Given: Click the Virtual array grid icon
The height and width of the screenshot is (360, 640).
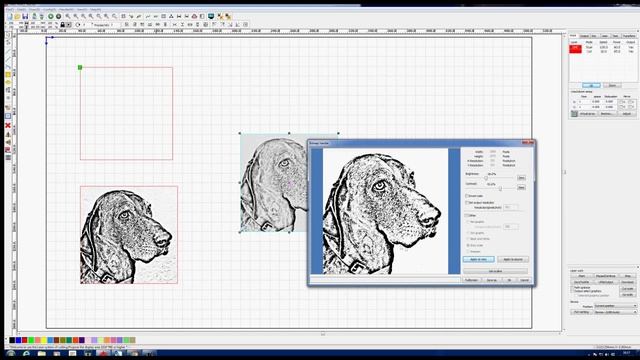Looking at the screenshot, I should click(x=574, y=114).
